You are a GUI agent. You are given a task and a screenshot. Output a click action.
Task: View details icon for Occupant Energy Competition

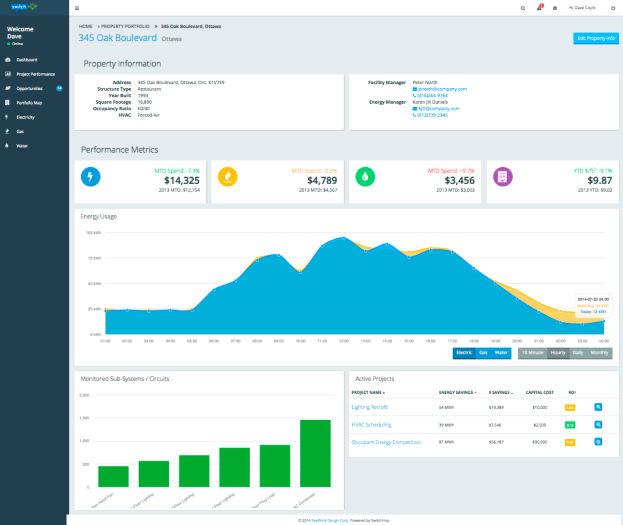click(598, 442)
